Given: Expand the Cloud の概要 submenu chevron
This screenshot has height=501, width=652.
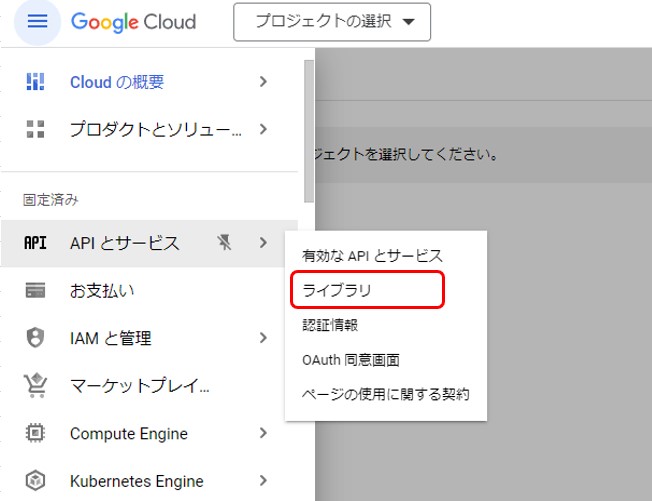Looking at the screenshot, I should point(263,81).
